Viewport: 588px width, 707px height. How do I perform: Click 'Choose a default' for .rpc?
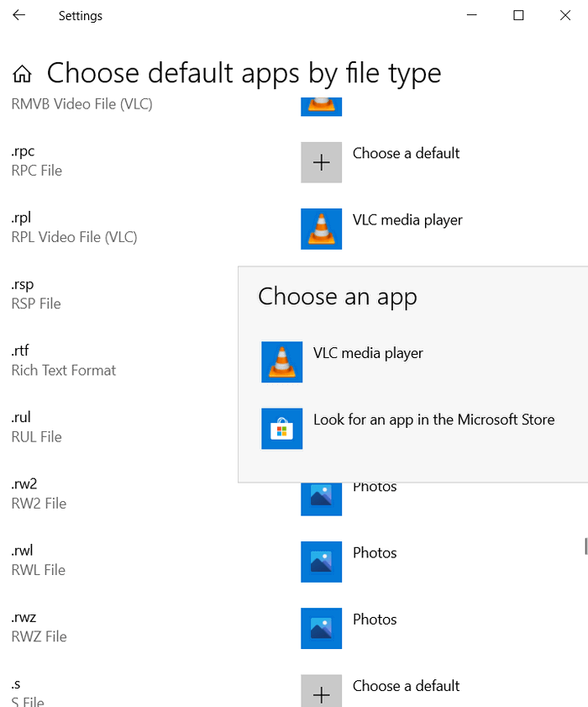coord(406,153)
